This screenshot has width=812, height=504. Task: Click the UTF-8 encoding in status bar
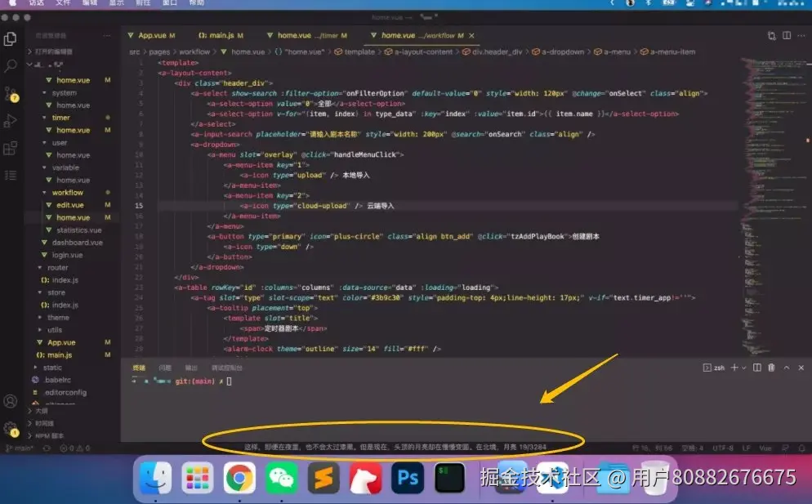[x=723, y=448]
